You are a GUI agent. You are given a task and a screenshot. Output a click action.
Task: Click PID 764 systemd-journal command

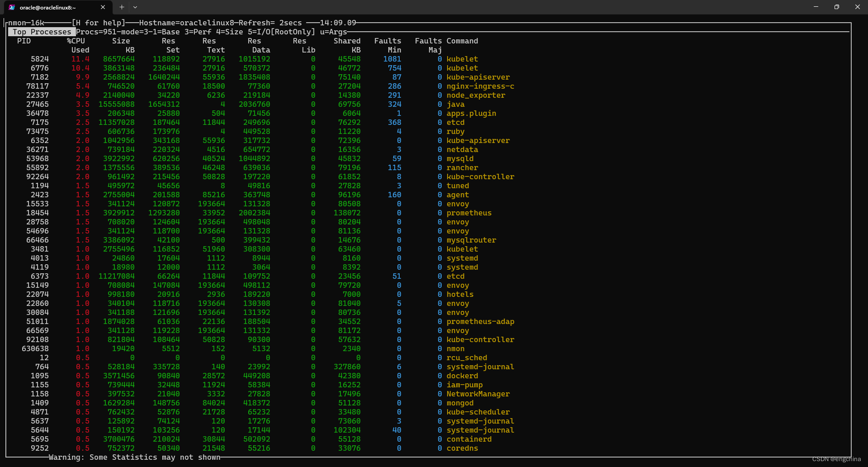[x=480, y=367]
